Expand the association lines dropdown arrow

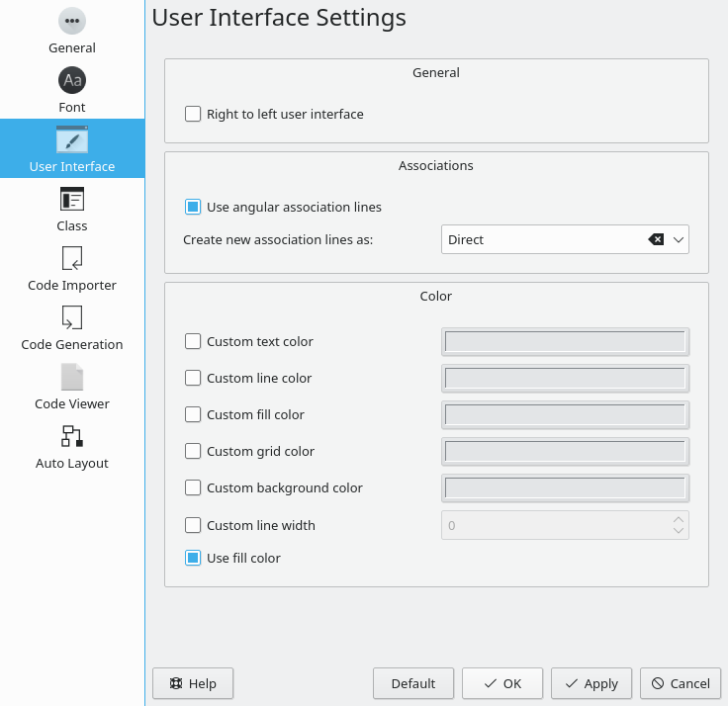679,239
